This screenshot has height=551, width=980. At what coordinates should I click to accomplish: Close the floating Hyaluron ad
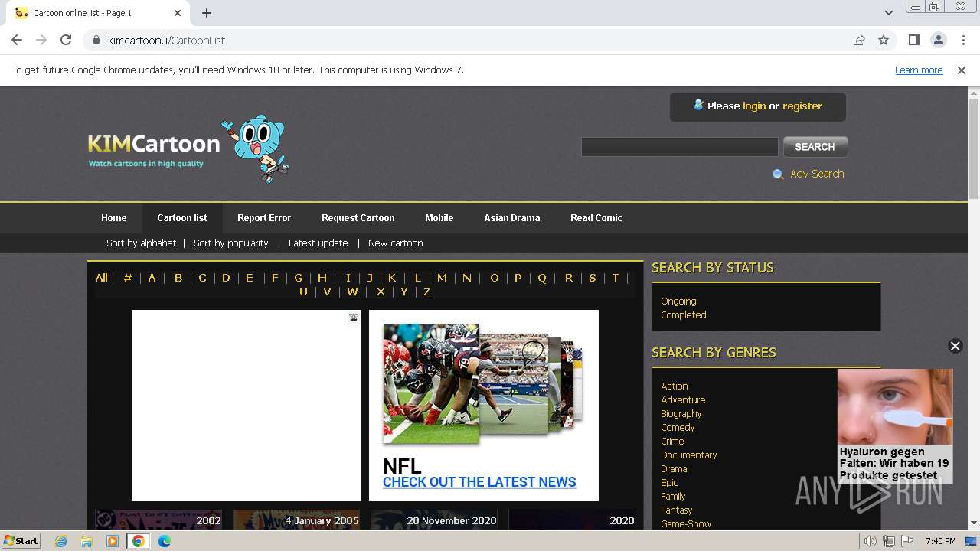[955, 346]
